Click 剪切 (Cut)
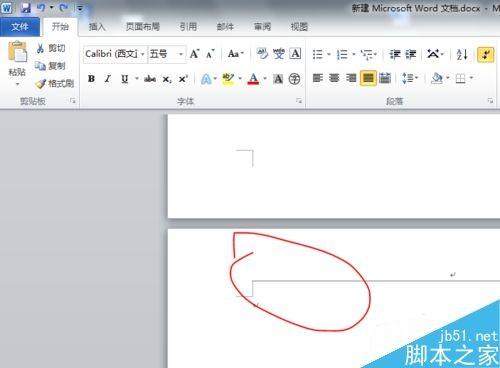 pos(51,48)
